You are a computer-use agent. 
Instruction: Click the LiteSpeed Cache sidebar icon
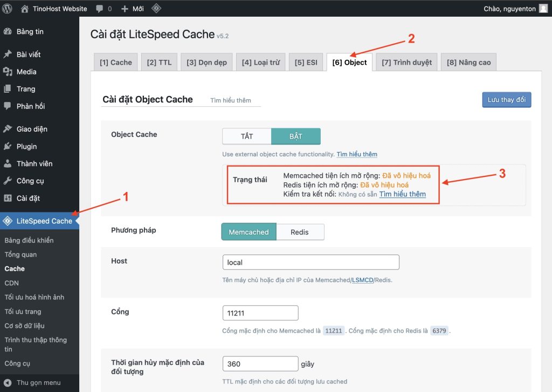8,221
